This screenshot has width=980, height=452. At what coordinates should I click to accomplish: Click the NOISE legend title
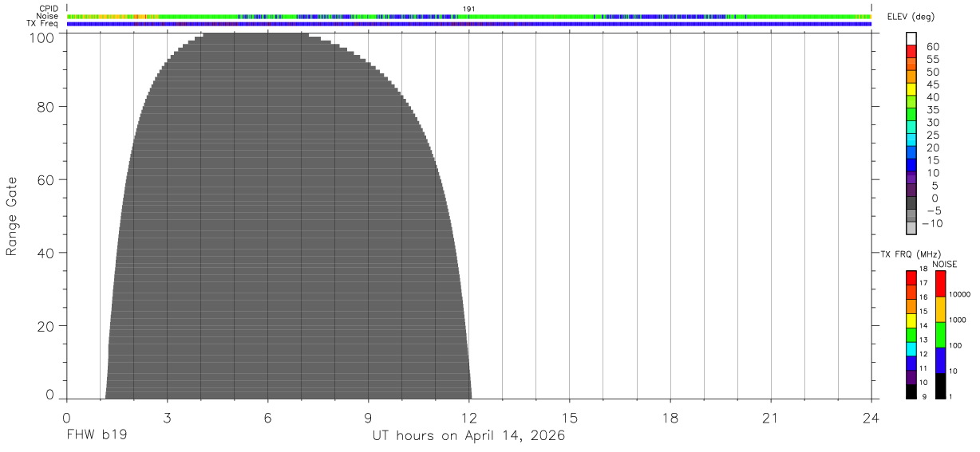click(x=945, y=264)
